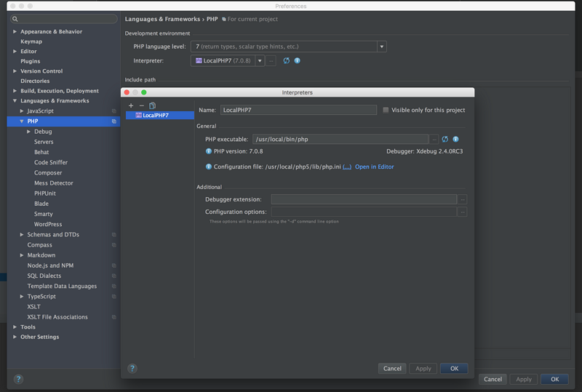Screen dimensions: 582x392
Task: Expand Editor settings section
Action: coord(15,51)
